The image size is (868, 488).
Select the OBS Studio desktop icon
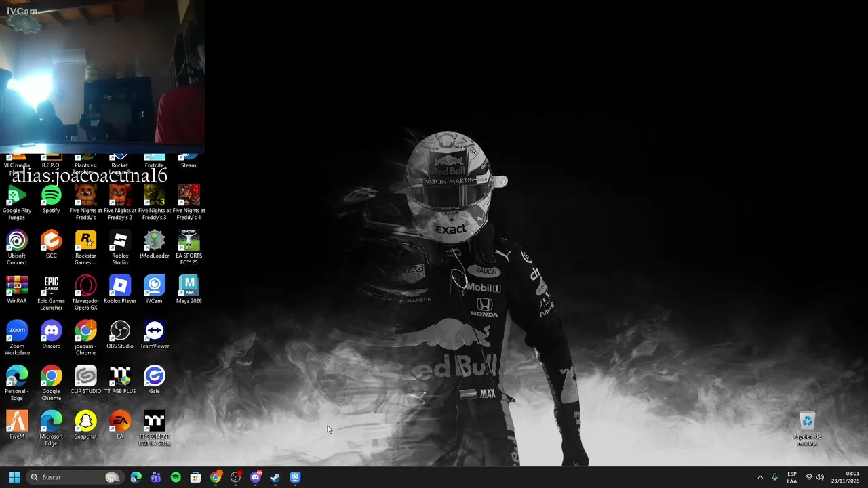pos(120,335)
